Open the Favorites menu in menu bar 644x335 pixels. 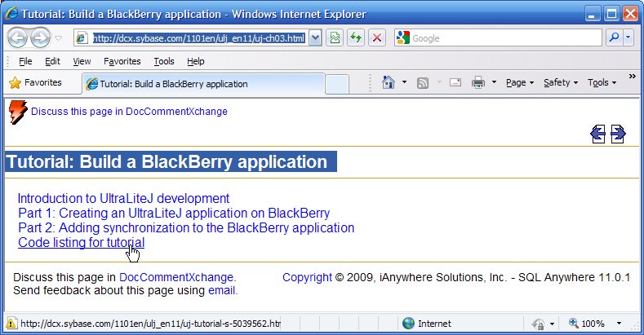coord(122,61)
